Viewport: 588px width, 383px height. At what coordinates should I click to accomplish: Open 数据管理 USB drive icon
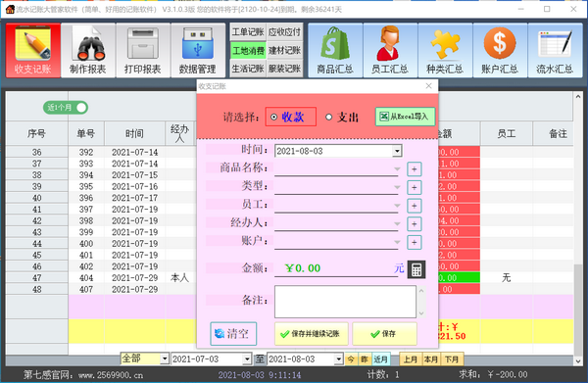point(198,50)
